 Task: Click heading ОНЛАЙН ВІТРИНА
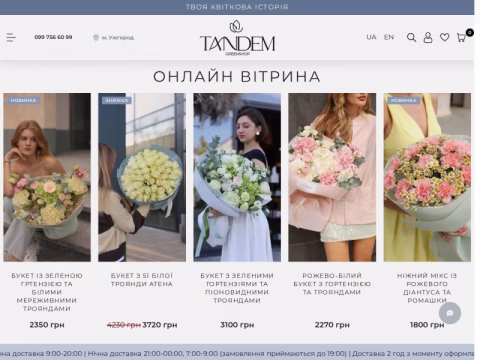[237, 77]
